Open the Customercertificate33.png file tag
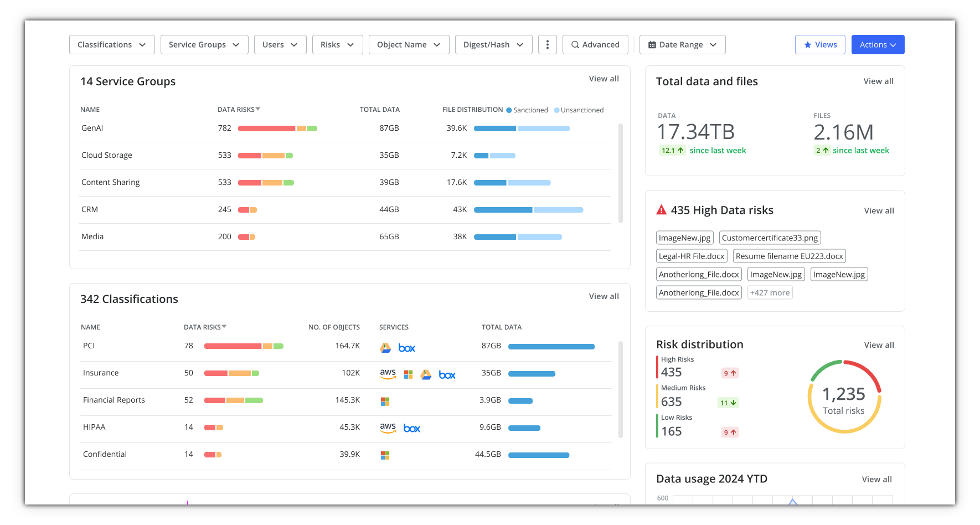Image resolution: width=980 pixels, height=525 pixels. click(x=770, y=238)
